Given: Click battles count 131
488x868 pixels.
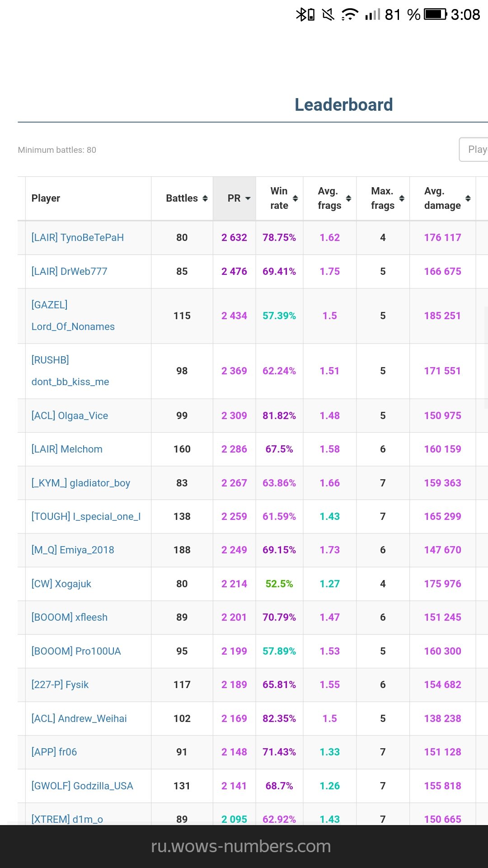Looking at the screenshot, I should point(182,786).
